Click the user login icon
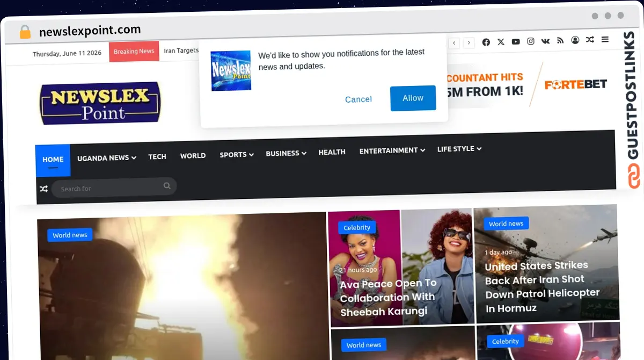This screenshot has height=360, width=644. (575, 40)
